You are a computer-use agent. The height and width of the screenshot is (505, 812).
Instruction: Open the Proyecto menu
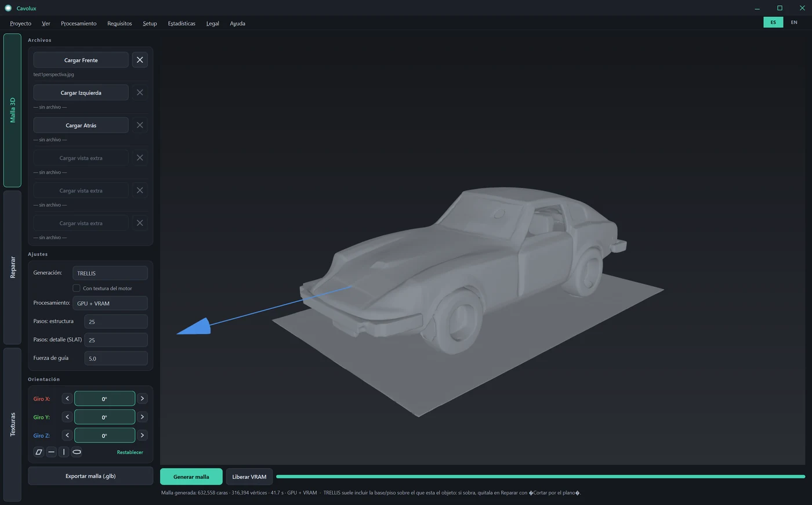point(20,23)
